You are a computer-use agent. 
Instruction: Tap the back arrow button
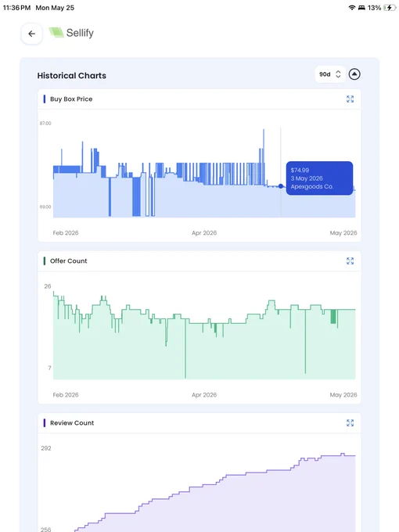[31, 34]
